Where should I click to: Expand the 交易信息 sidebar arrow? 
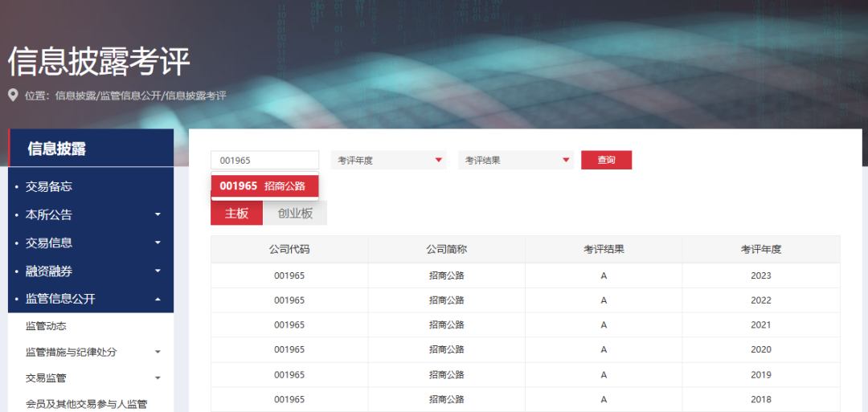pyautogui.click(x=158, y=243)
